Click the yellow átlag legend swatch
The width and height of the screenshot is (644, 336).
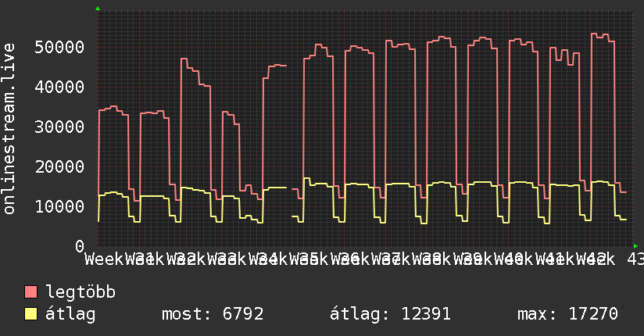[x=30, y=314]
